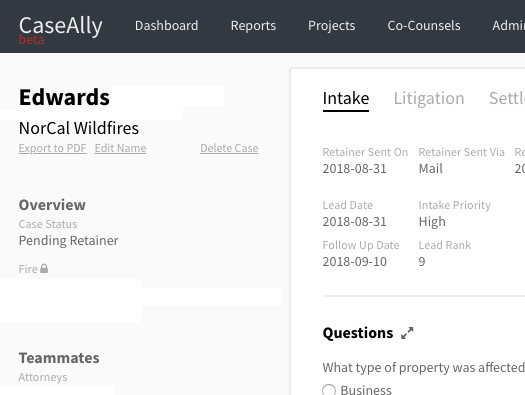The height and width of the screenshot is (395, 525).
Task: Click the Edit Name link
Action: pyautogui.click(x=120, y=148)
